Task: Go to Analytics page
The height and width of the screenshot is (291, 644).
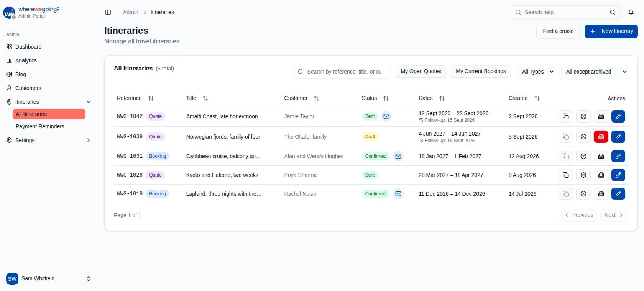Action: click(x=49, y=60)
